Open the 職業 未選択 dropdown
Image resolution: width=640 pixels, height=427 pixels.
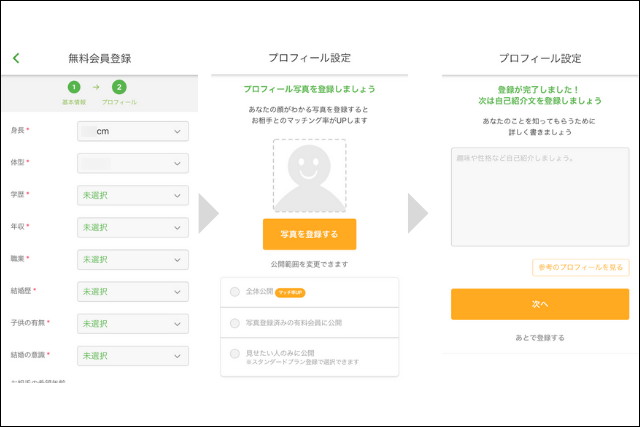coord(133,260)
